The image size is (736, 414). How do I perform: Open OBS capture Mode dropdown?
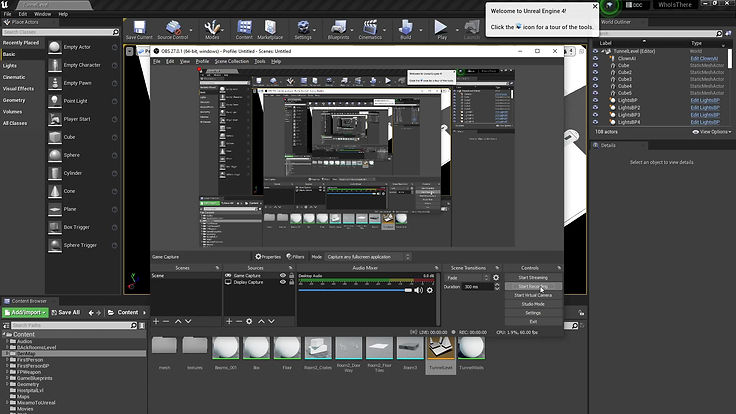coord(368,257)
